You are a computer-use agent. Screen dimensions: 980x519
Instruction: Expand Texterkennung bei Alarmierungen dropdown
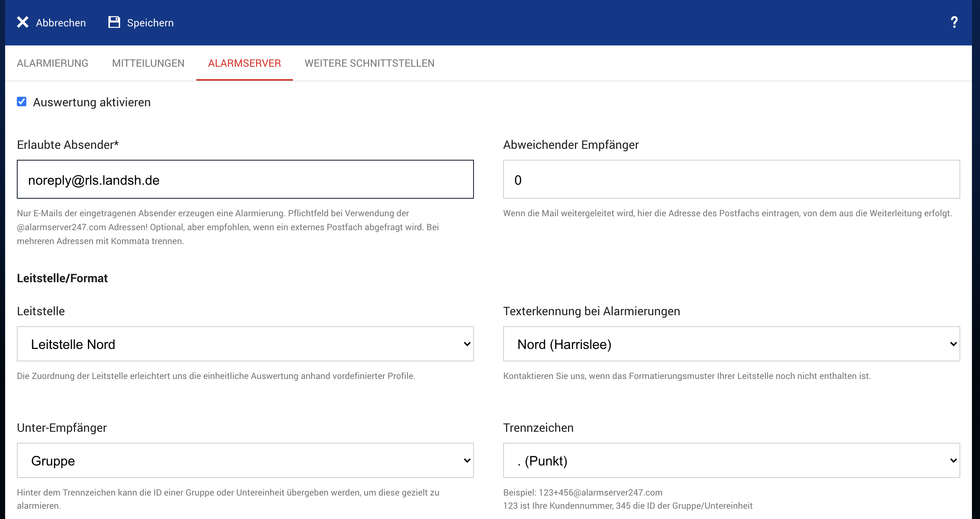pyautogui.click(x=731, y=344)
